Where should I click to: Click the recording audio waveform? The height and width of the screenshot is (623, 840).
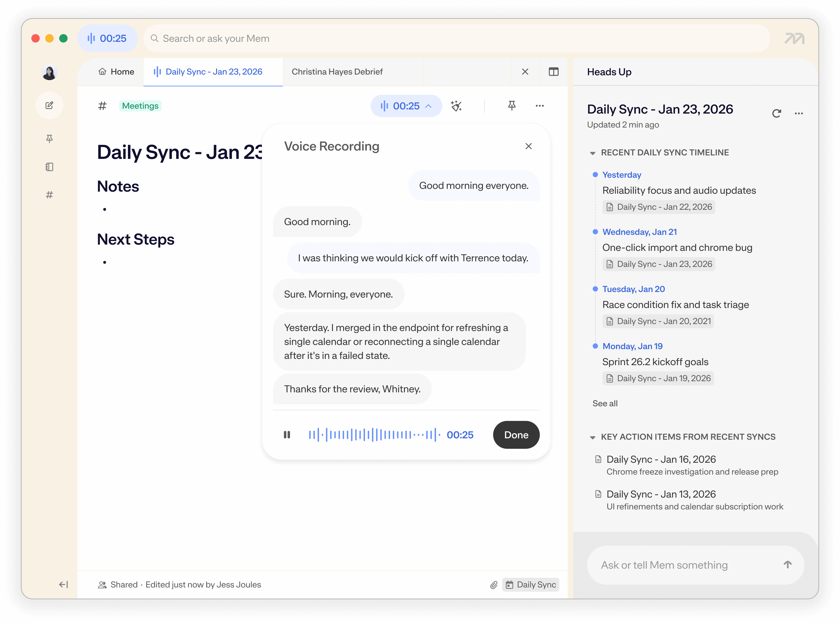coord(374,435)
